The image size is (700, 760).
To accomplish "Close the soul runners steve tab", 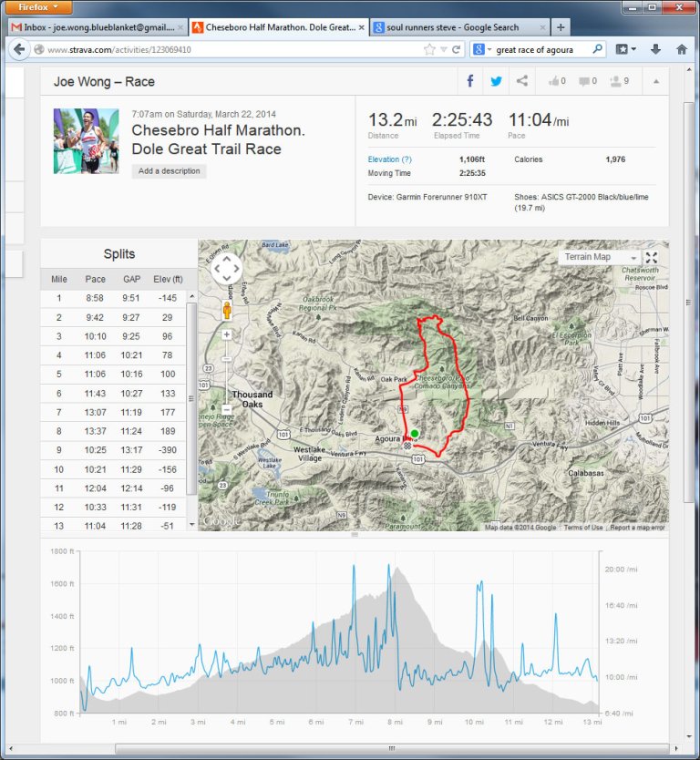I will click(542, 27).
